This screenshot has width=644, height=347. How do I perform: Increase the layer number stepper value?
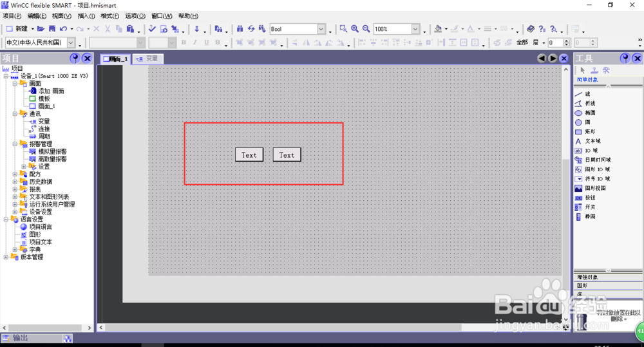(x=567, y=41)
